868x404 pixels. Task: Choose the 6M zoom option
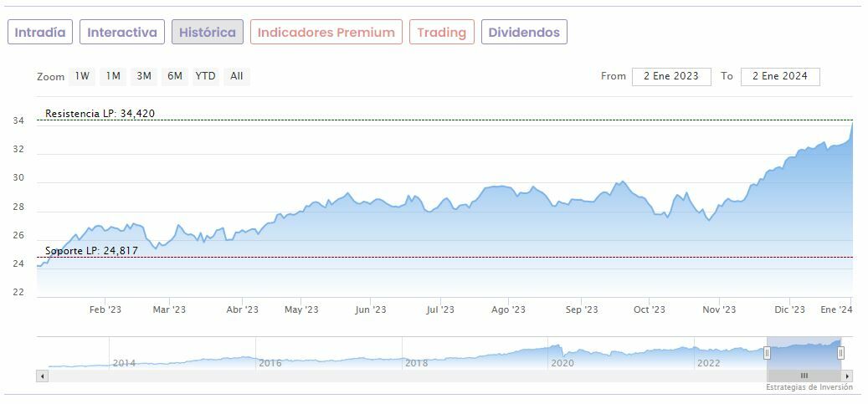174,76
